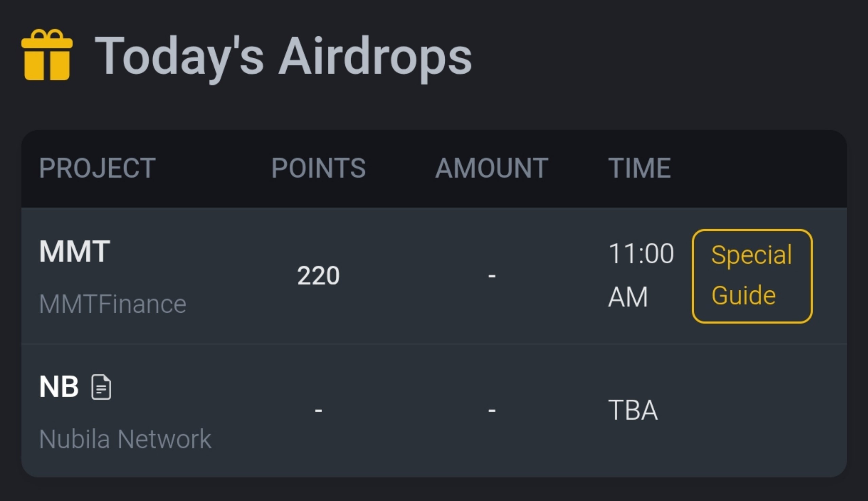The height and width of the screenshot is (501, 868).
Task: Open the MMTFinance project name
Action: tap(113, 304)
